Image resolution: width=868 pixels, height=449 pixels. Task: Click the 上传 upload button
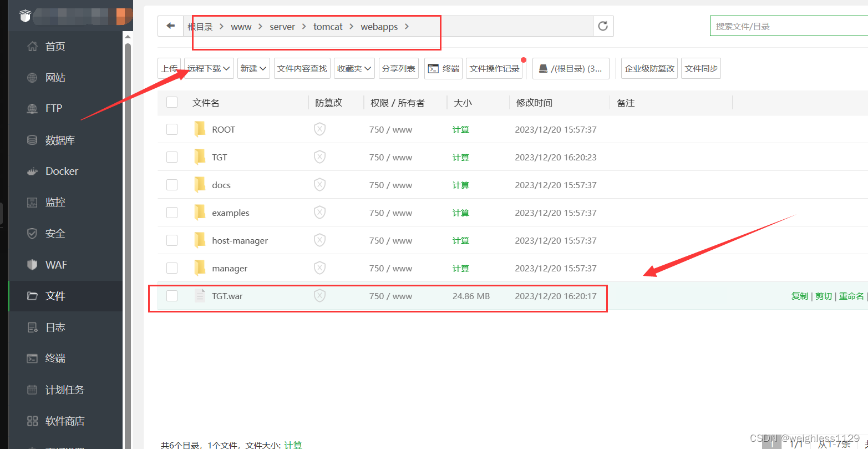(169, 68)
